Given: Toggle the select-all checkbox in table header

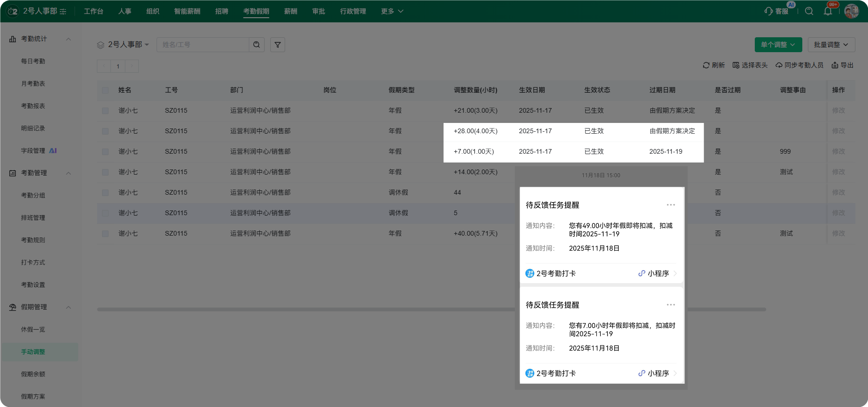Looking at the screenshot, I should pos(105,90).
